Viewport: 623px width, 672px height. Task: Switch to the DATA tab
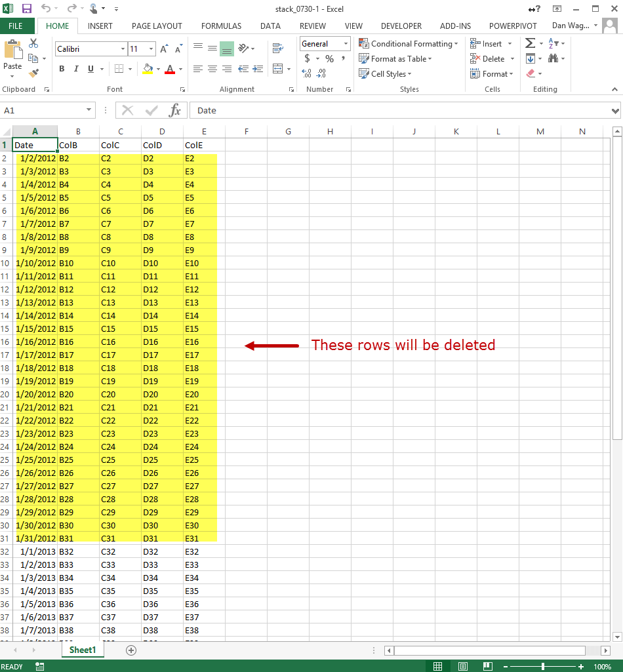[x=270, y=26]
